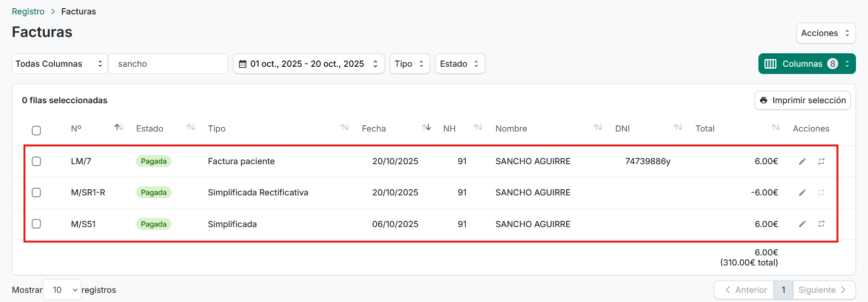The width and height of the screenshot is (868, 302).
Task: Click the search field containing sancho
Action: (168, 64)
